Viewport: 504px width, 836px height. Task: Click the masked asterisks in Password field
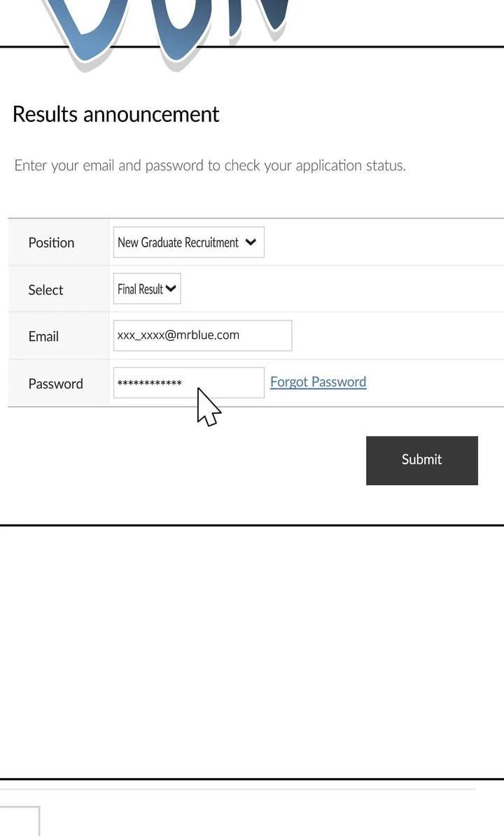(149, 384)
